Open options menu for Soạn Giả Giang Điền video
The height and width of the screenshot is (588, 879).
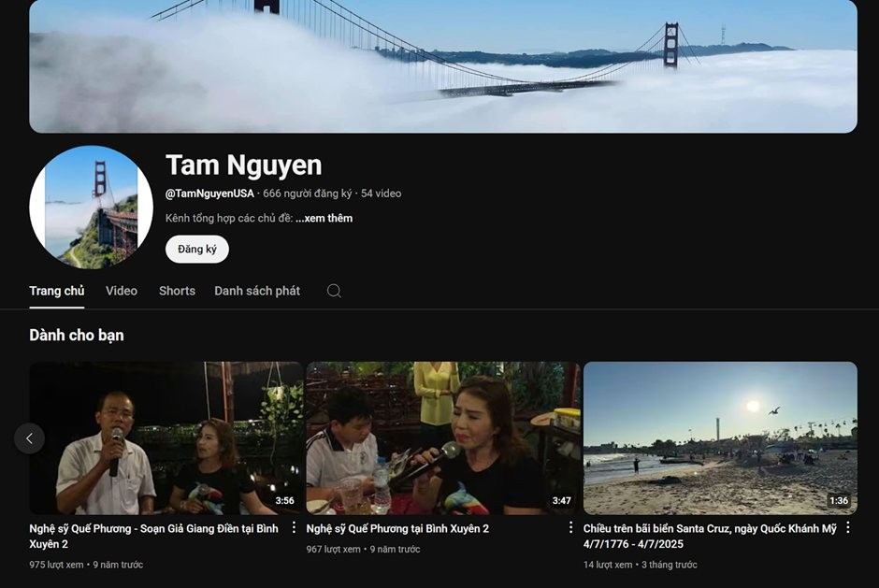click(x=294, y=528)
